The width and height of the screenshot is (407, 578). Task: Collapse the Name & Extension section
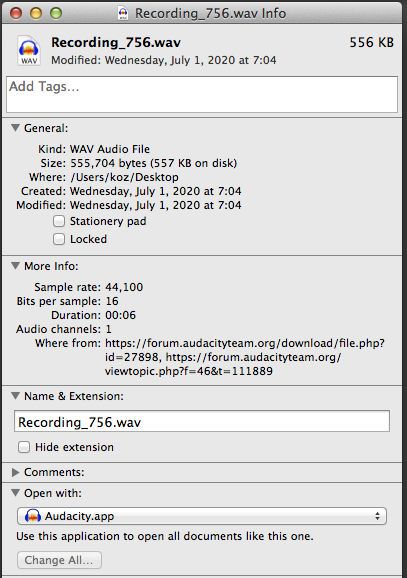15,396
